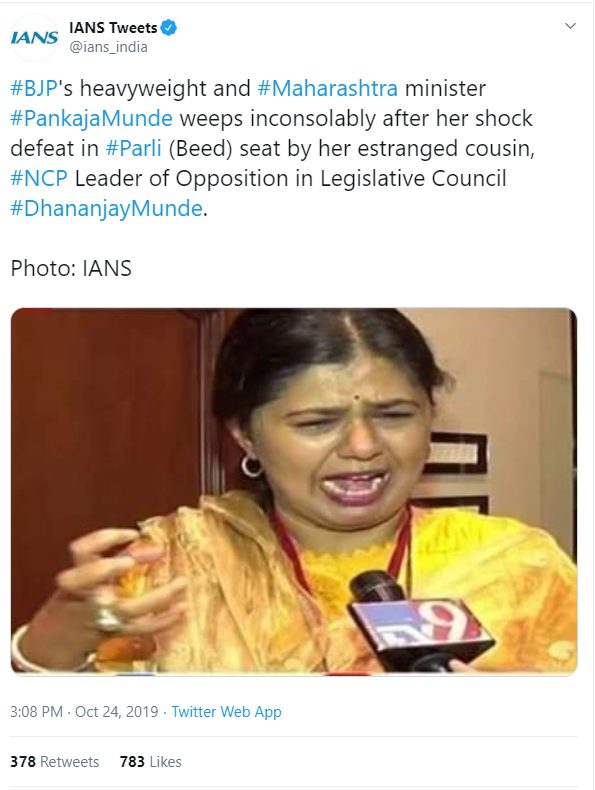Open the #DhananjayMunde hashtag
This screenshot has width=595, height=790.
tap(106, 209)
